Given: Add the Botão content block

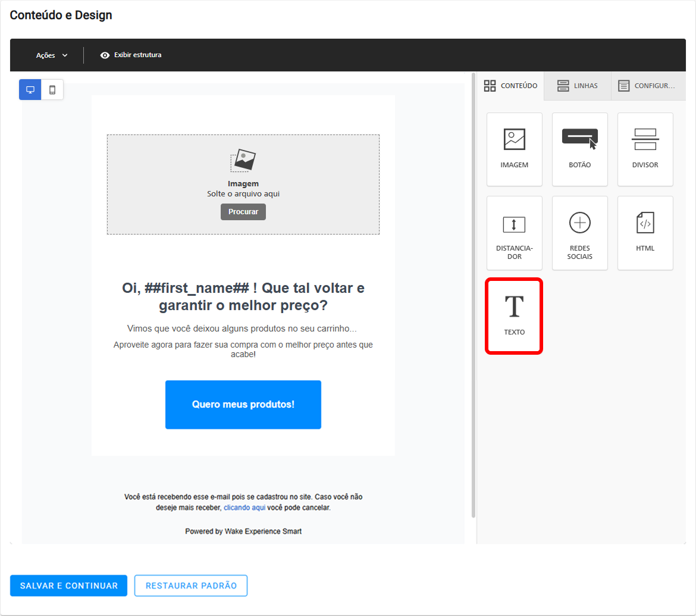Looking at the screenshot, I should (x=580, y=149).
